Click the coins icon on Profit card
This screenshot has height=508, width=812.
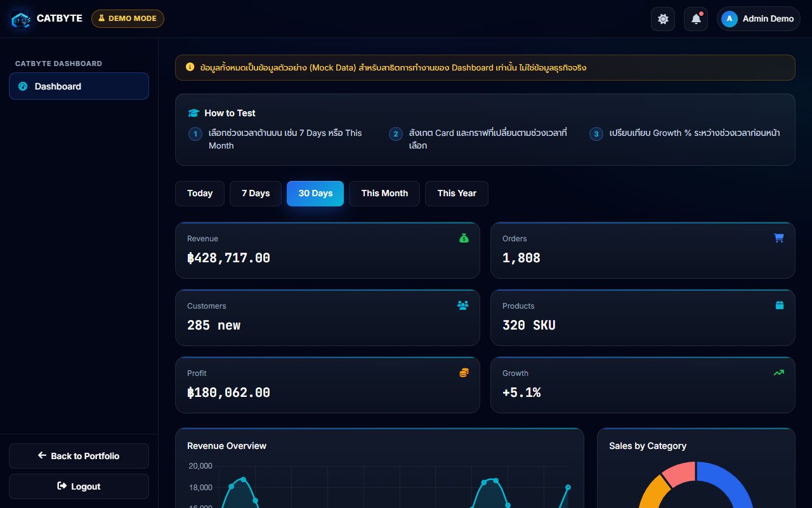click(464, 373)
